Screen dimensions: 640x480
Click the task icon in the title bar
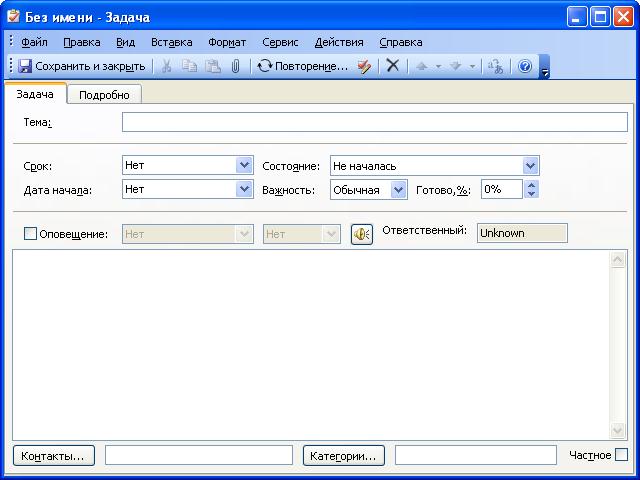coord(13,16)
